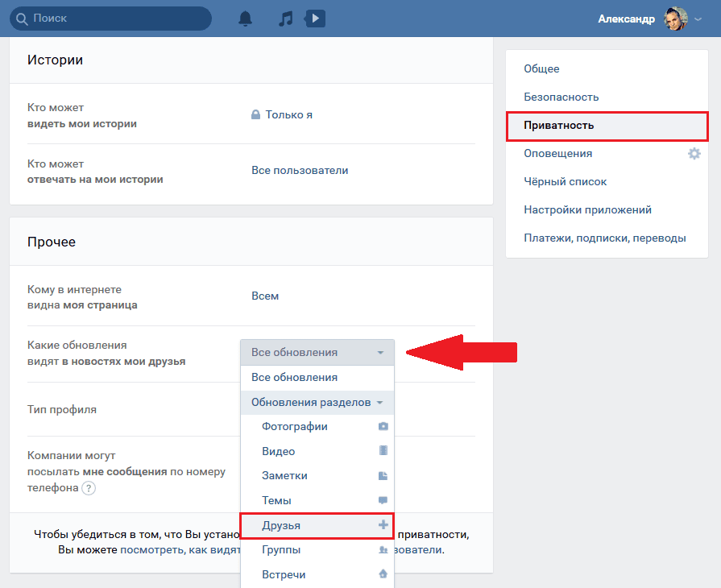Open the video play icon in header
The width and height of the screenshot is (721, 588).
pyautogui.click(x=315, y=19)
